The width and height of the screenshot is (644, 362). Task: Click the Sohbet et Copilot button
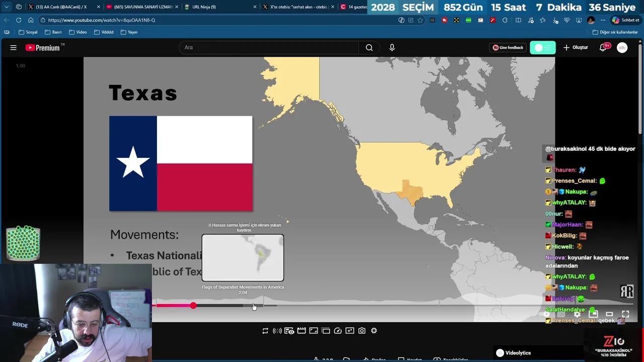pos(625,20)
